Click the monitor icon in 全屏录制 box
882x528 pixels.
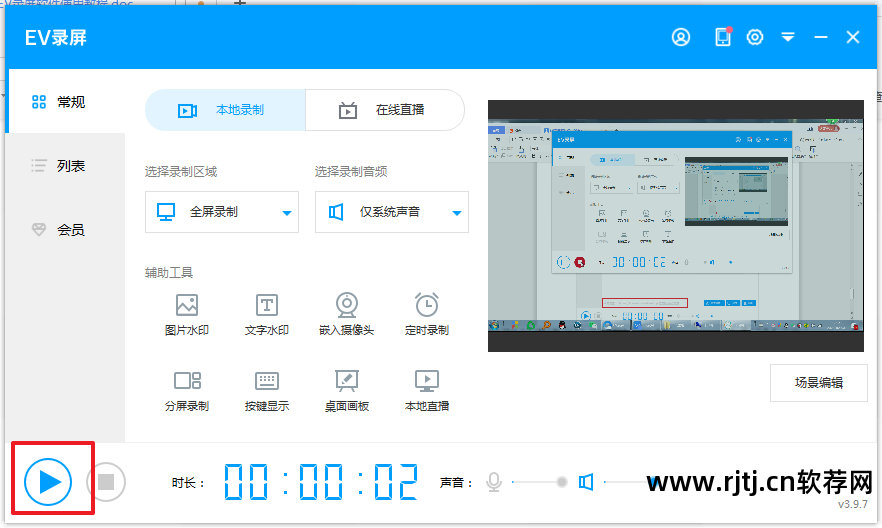[x=166, y=212]
